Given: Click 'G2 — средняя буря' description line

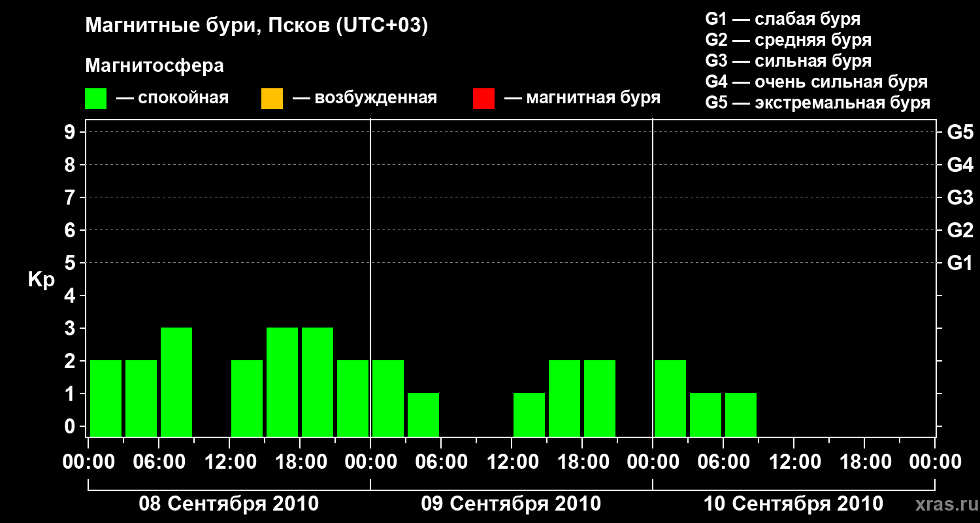Looking at the screenshot, I should [x=789, y=39].
